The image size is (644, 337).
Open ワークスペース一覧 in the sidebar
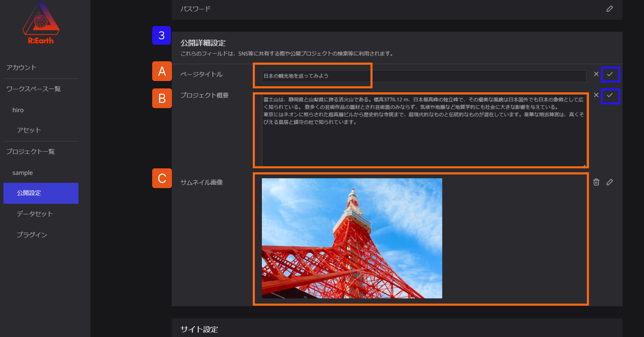(33, 89)
